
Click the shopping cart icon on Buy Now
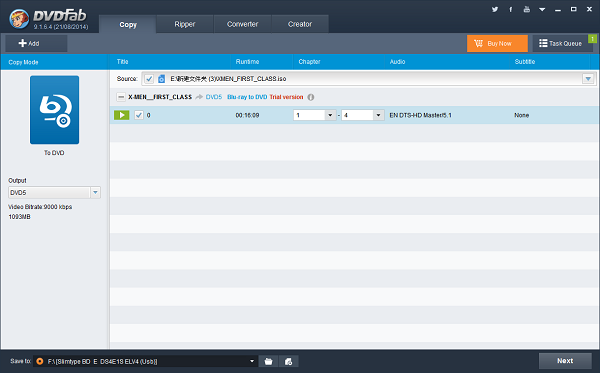478,43
